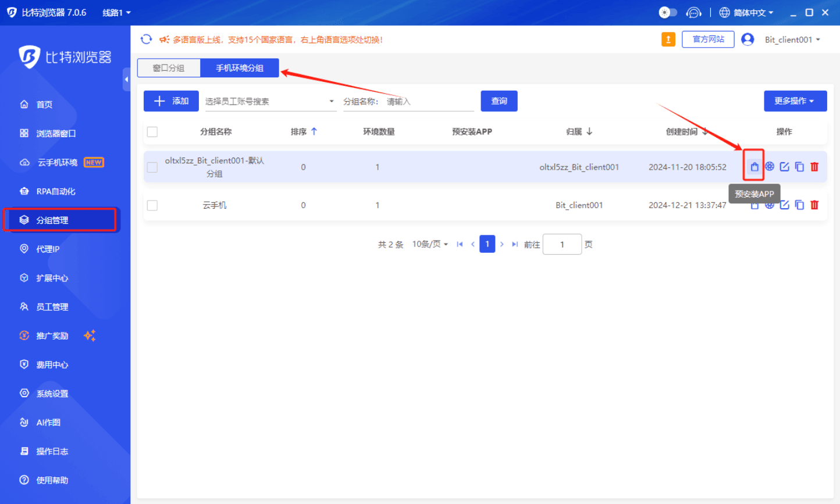Check the oltxl5zz_Bit_client001 row checkbox

[x=152, y=167]
